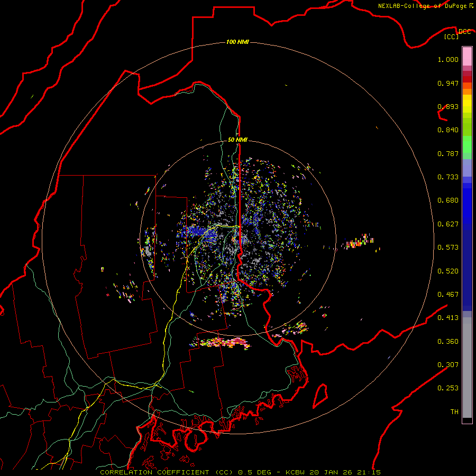Screen dimensions: 476x476
Task: Click the 0.413 color scale value
Action: pyautogui.click(x=448, y=318)
